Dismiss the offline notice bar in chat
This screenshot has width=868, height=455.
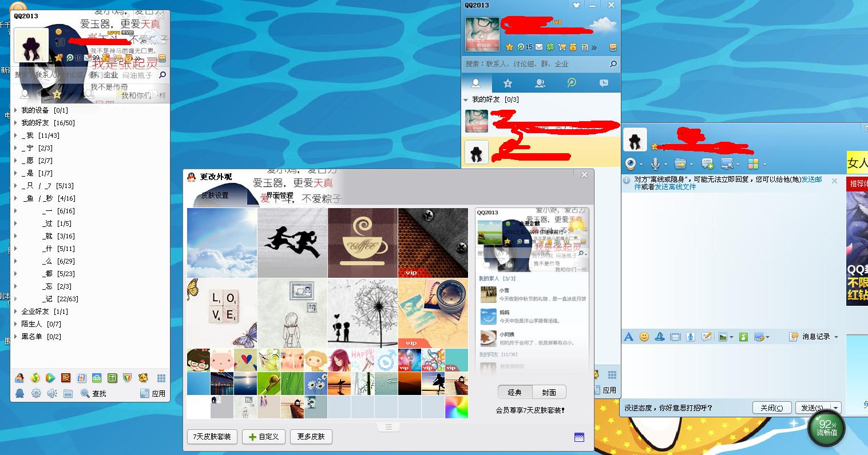pyautogui.click(x=834, y=181)
